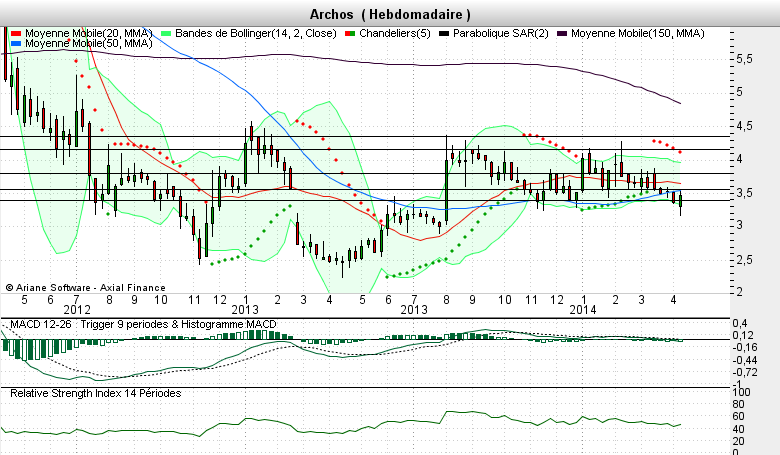
Task: Select the Parabolique SAR(2) legend text
Action: coord(500,33)
